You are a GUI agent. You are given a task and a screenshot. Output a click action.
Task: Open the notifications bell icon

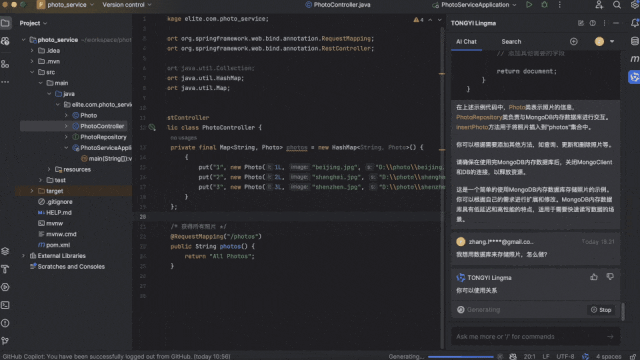pyautogui.click(x=635, y=23)
